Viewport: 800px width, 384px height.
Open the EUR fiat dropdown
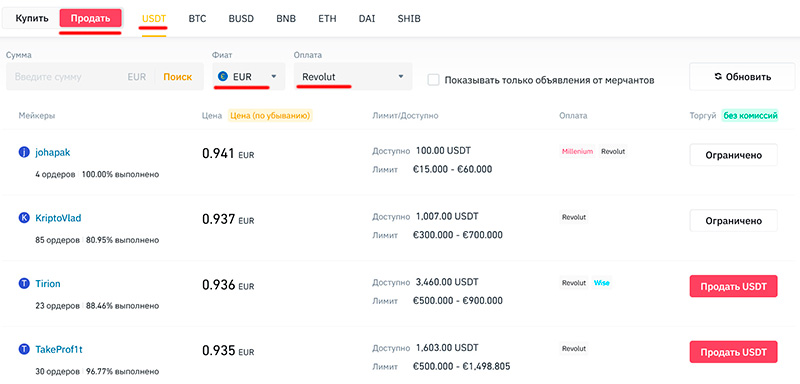249,76
